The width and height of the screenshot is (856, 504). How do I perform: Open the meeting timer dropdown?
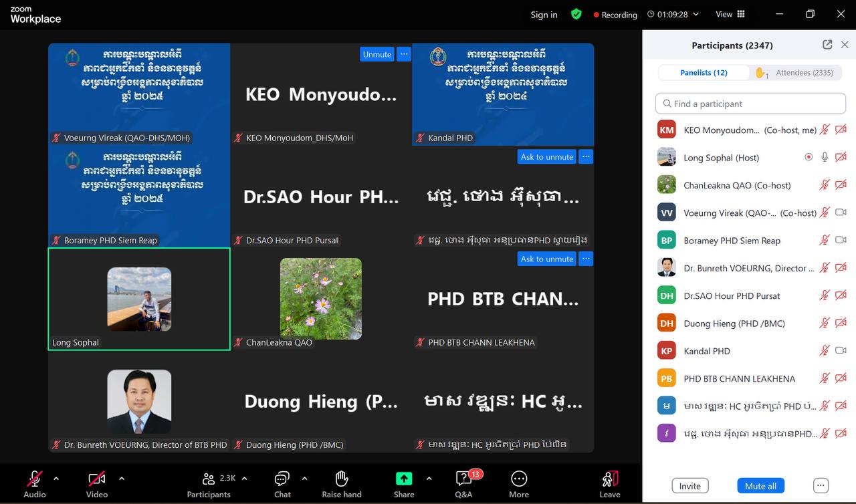click(673, 14)
